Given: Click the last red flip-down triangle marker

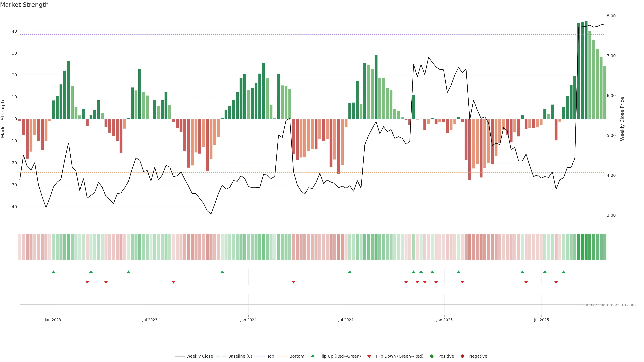Looking at the screenshot, I should pos(556,282).
